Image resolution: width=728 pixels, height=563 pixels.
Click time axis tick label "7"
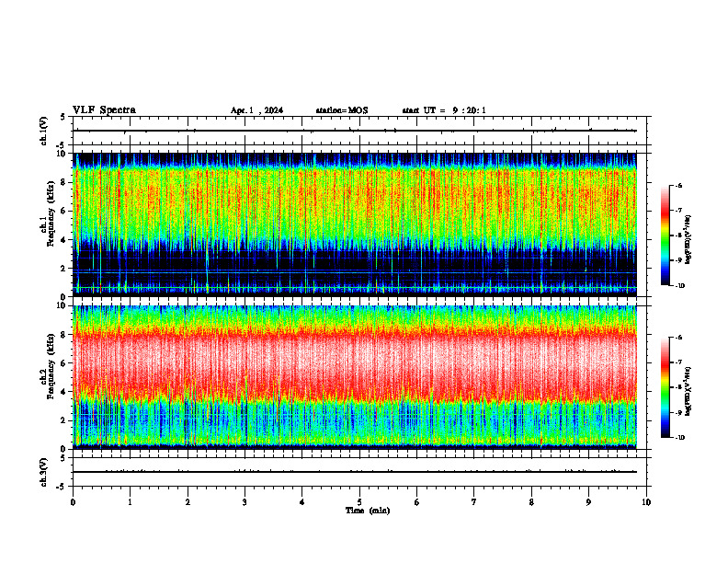click(x=474, y=502)
